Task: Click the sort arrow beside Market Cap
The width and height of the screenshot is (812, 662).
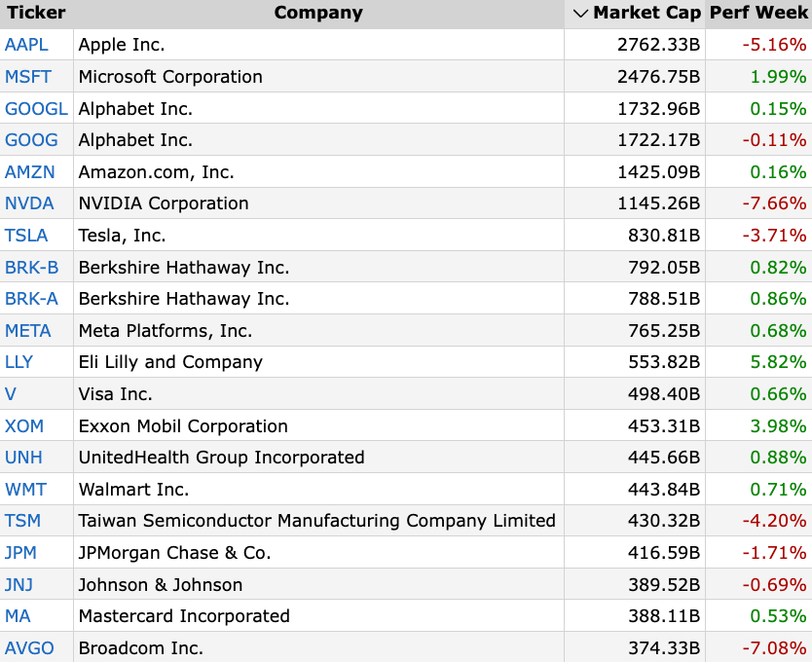Action: coord(581,14)
